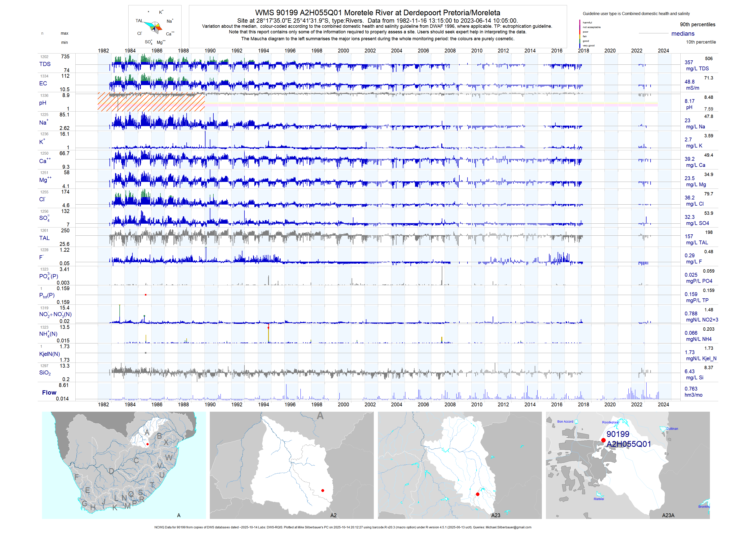Viewport: 756px width, 535px height.
Task: Click the report title text
Action: [377, 12]
